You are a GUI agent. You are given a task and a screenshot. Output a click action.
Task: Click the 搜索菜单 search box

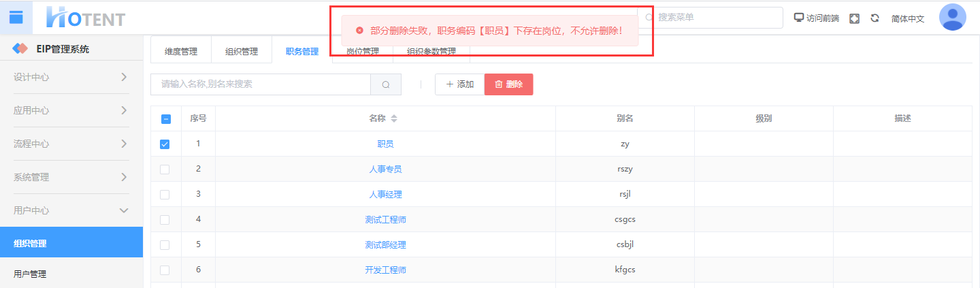coord(710,18)
